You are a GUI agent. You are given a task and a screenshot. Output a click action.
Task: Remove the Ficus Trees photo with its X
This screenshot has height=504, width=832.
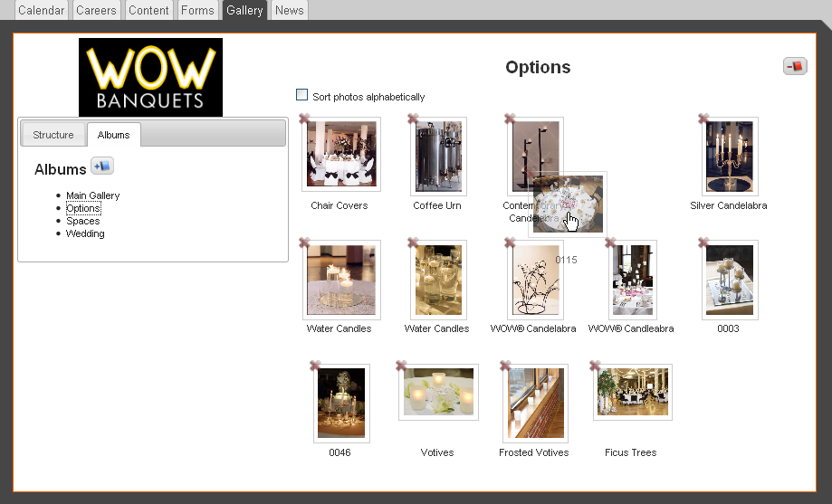click(x=595, y=366)
